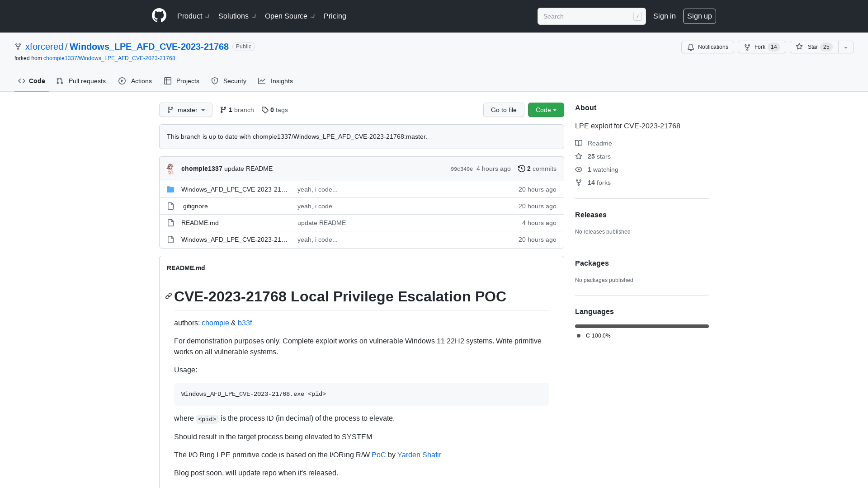Switch to the Pull requests tab
This screenshot has width=868, height=488.
pos(81,81)
